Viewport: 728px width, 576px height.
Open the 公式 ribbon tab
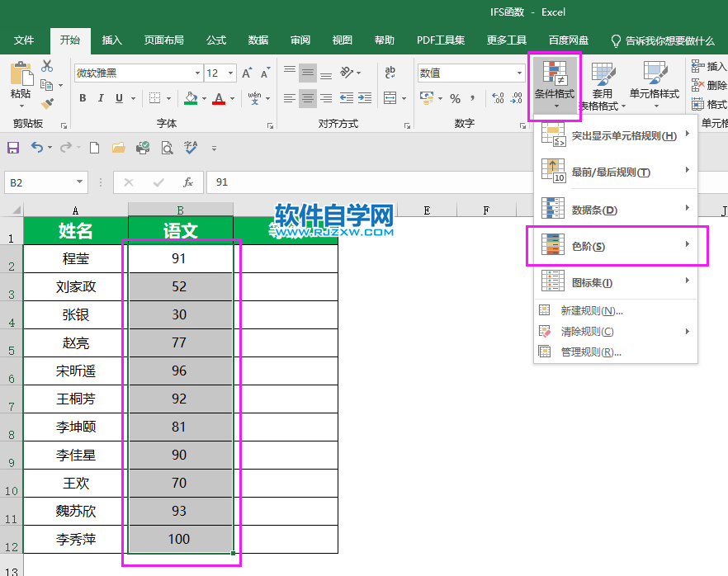(215, 40)
